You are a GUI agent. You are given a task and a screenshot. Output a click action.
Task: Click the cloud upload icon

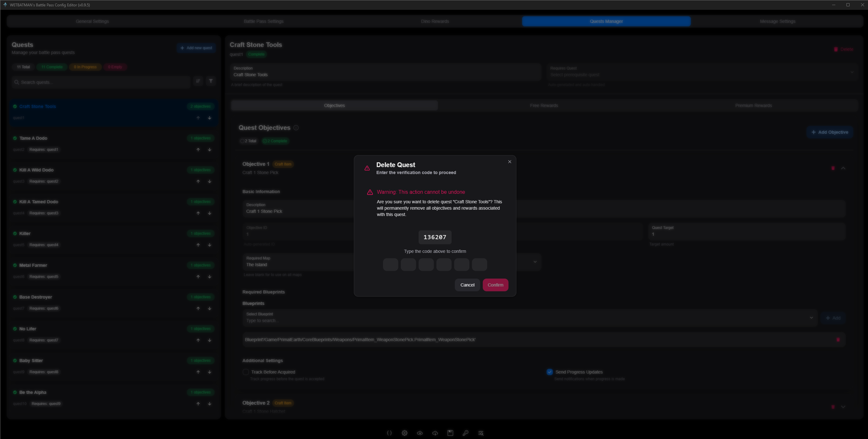pyautogui.click(x=420, y=433)
